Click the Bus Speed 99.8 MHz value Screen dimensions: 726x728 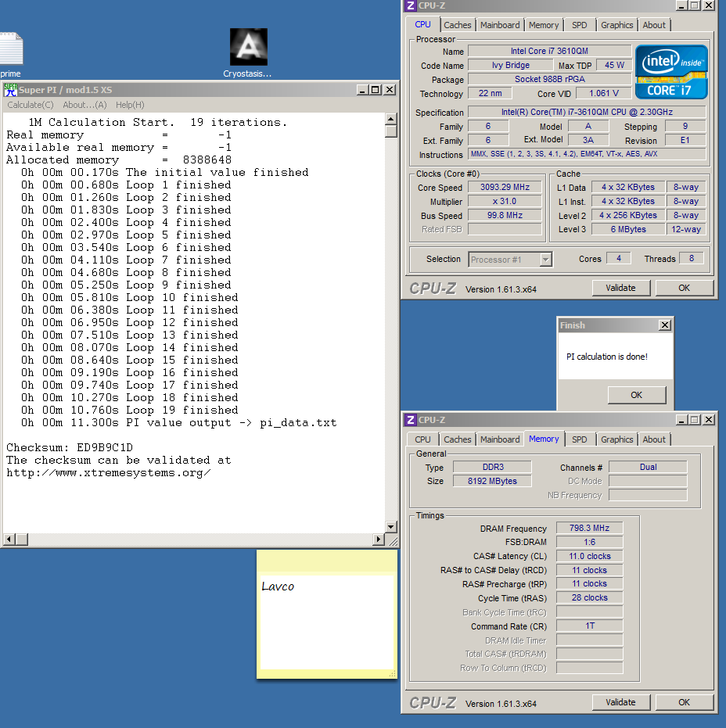click(505, 216)
